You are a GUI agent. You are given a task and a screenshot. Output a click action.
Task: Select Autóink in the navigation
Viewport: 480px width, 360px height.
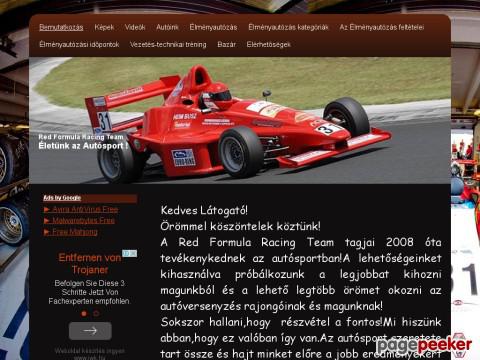[167, 27]
